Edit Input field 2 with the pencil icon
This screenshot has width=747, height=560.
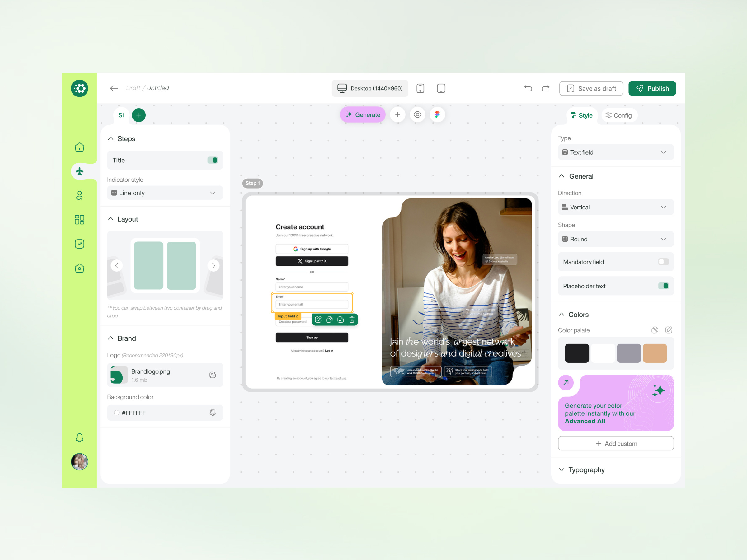(318, 320)
